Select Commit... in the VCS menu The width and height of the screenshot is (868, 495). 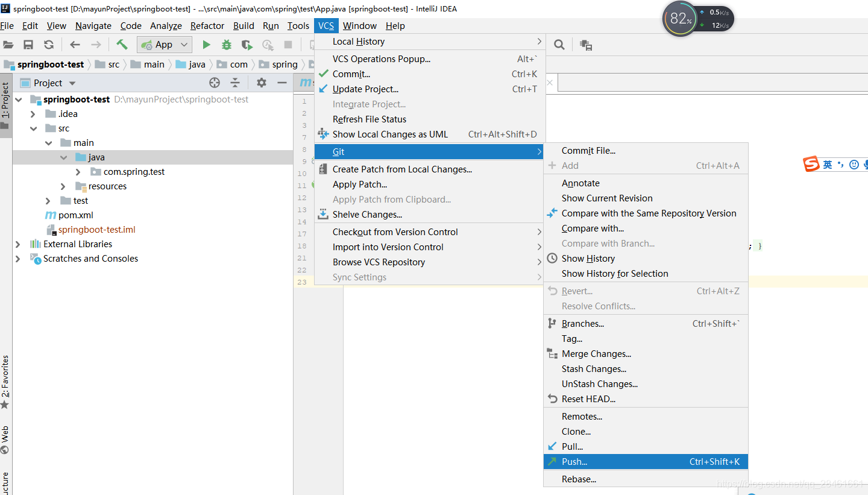[x=430, y=74]
